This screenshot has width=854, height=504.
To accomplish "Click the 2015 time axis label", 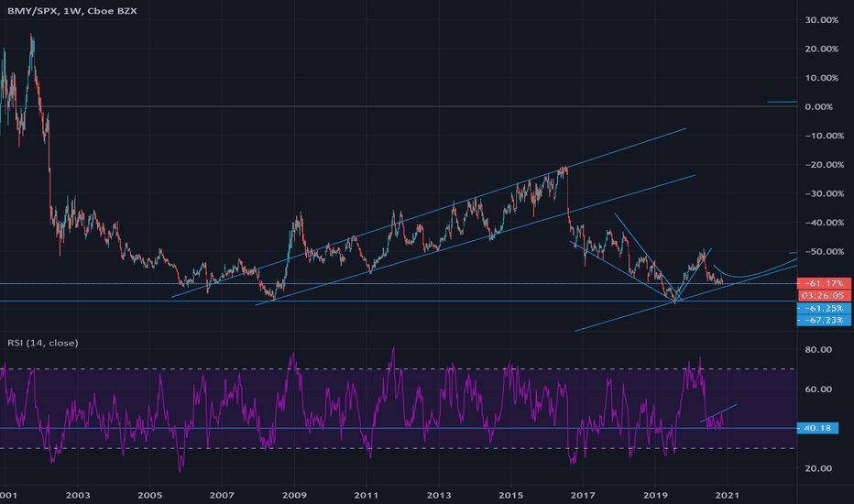I will [x=511, y=495].
